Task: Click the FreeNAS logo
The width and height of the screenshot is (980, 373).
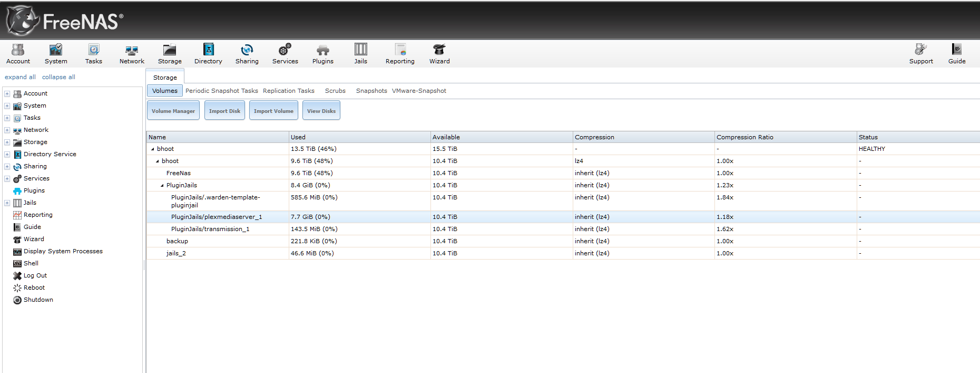Action: pyautogui.click(x=65, y=21)
